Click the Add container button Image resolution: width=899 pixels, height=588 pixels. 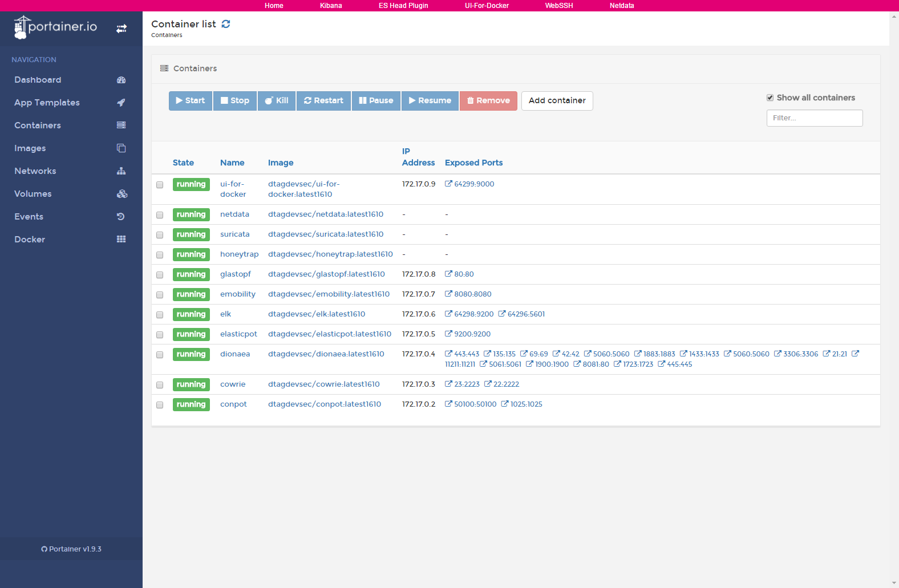(557, 101)
